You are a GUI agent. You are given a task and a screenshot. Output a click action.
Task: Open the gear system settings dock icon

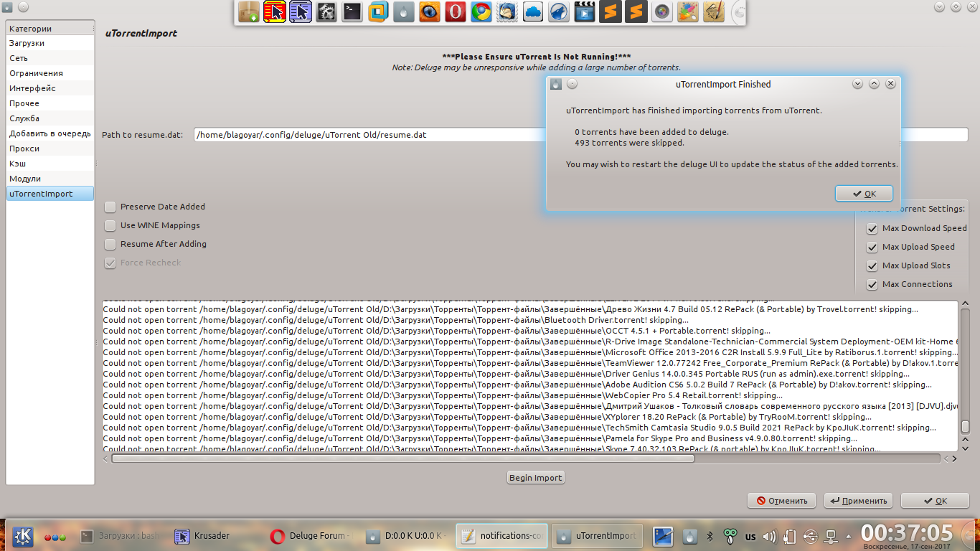pos(326,11)
